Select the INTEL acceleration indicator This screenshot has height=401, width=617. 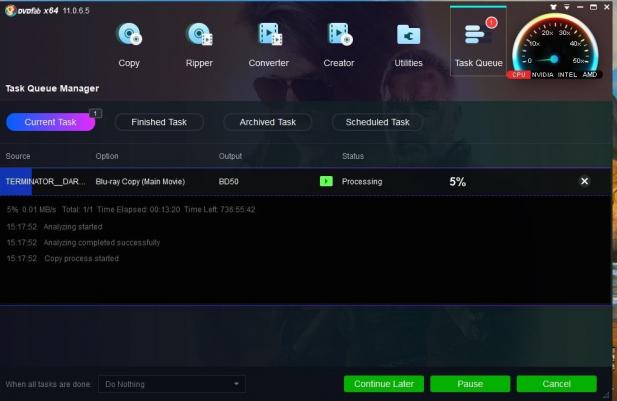click(x=567, y=74)
